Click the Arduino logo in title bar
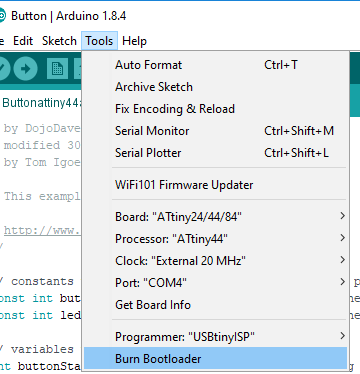The width and height of the screenshot is (360, 374). (x=3, y=16)
